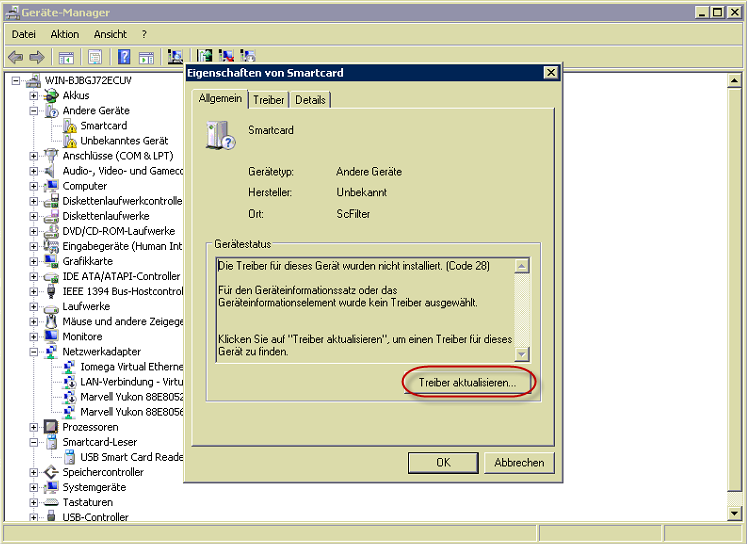
Task: Open the Aktion menu
Action: (64, 34)
